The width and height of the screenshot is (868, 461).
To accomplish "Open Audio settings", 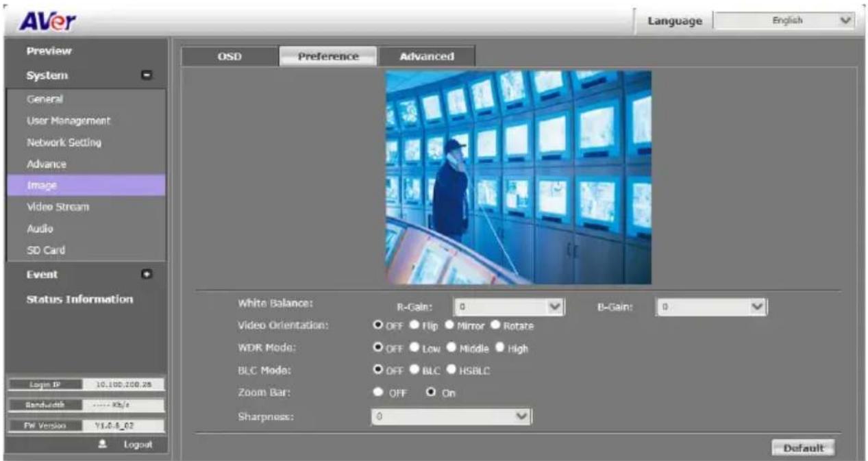I will pyautogui.click(x=40, y=228).
